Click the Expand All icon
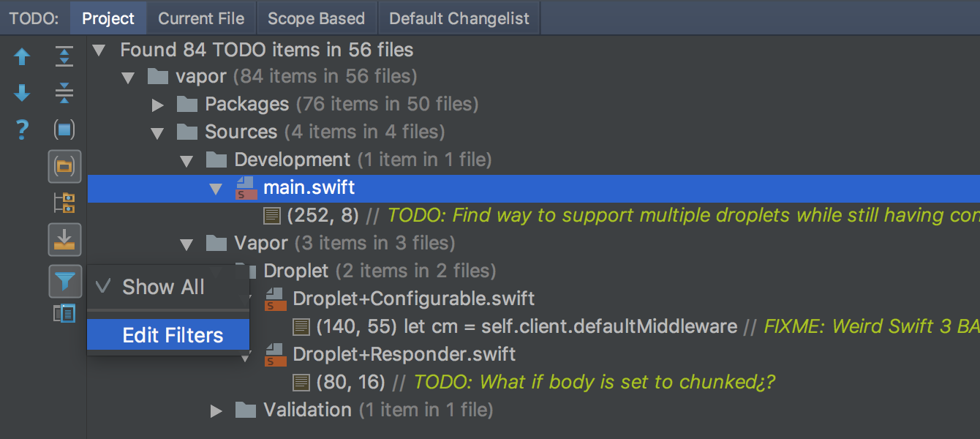Image resolution: width=980 pixels, height=439 pixels. coord(64,57)
